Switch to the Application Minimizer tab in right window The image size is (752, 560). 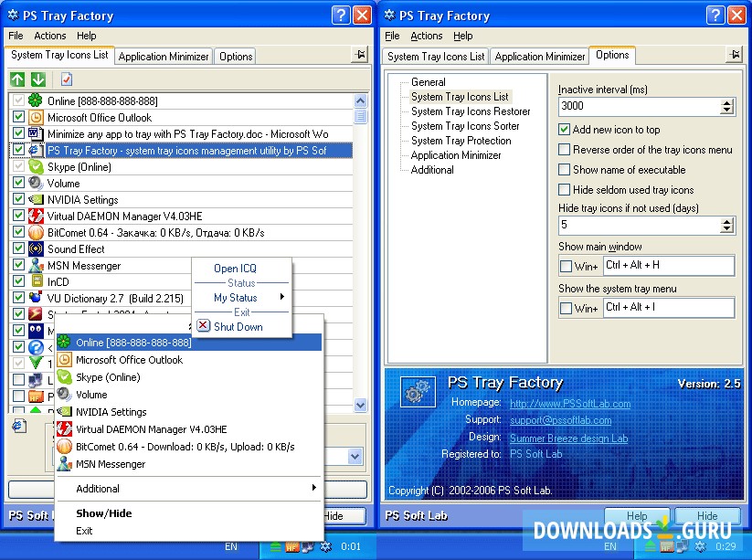(x=537, y=57)
